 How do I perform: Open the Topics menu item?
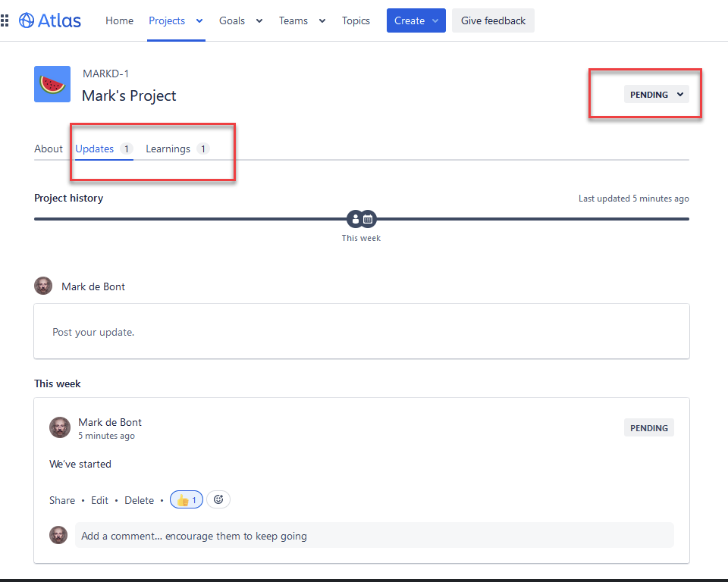tap(356, 20)
